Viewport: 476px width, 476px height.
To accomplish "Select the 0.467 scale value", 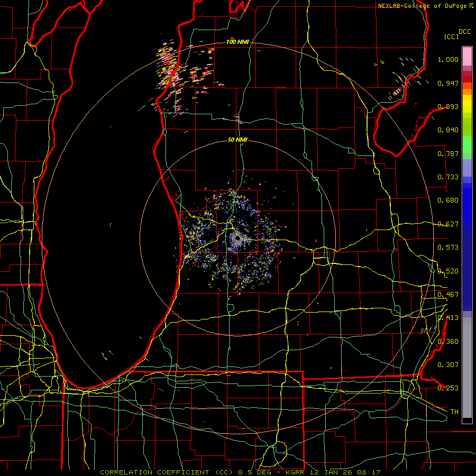I will 448,295.
